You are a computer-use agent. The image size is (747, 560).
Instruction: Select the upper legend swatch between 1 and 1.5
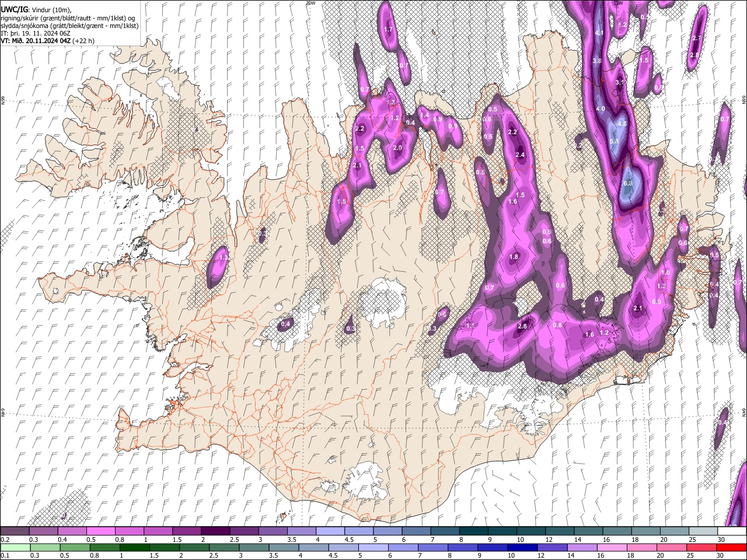[x=158, y=531]
